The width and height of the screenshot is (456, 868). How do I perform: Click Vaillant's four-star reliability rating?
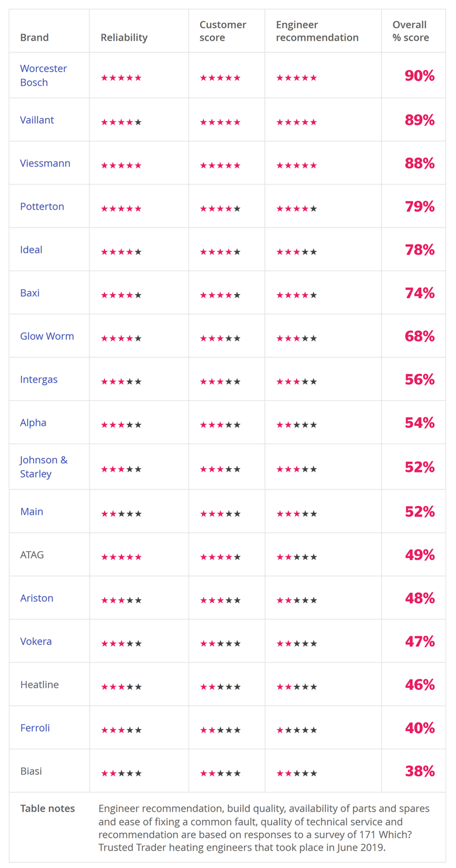(x=121, y=122)
